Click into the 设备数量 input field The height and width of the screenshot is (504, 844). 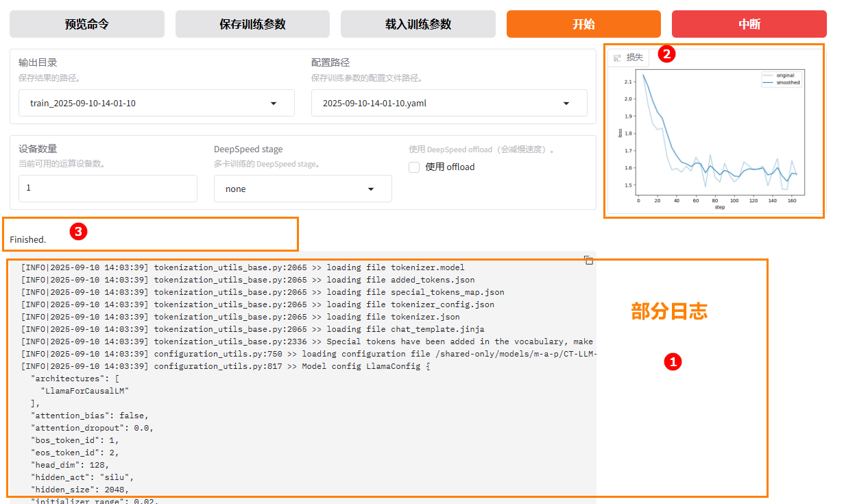108,188
